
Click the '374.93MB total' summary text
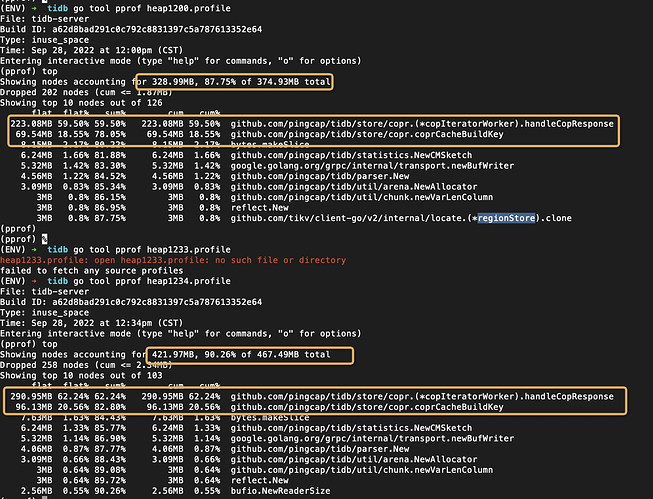[294, 82]
